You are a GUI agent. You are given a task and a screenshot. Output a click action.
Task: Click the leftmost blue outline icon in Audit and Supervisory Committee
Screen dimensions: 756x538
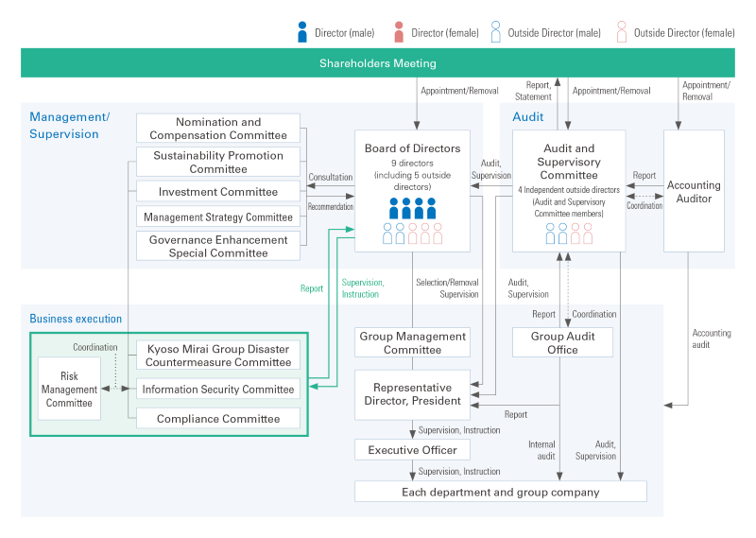point(550,234)
